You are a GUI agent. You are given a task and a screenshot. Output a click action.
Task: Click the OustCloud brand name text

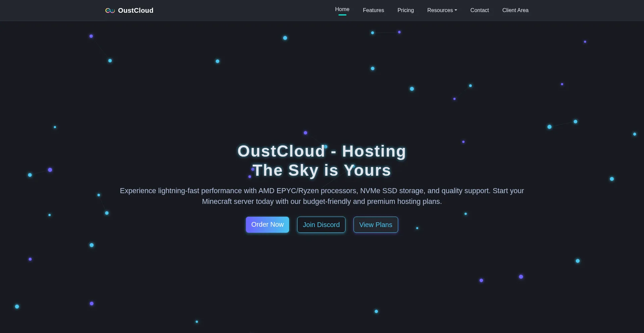pyautogui.click(x=136, y=11)
